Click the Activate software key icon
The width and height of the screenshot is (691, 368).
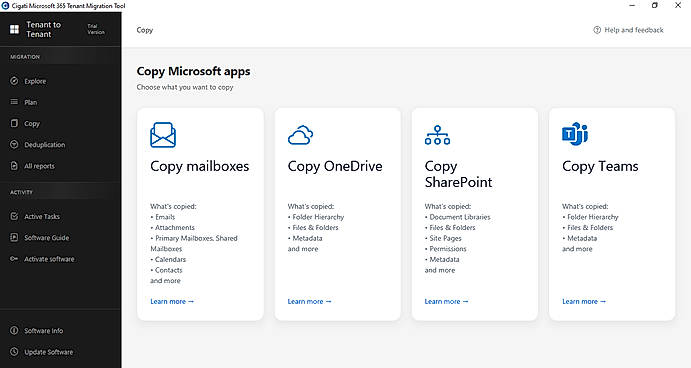[14, 259]
